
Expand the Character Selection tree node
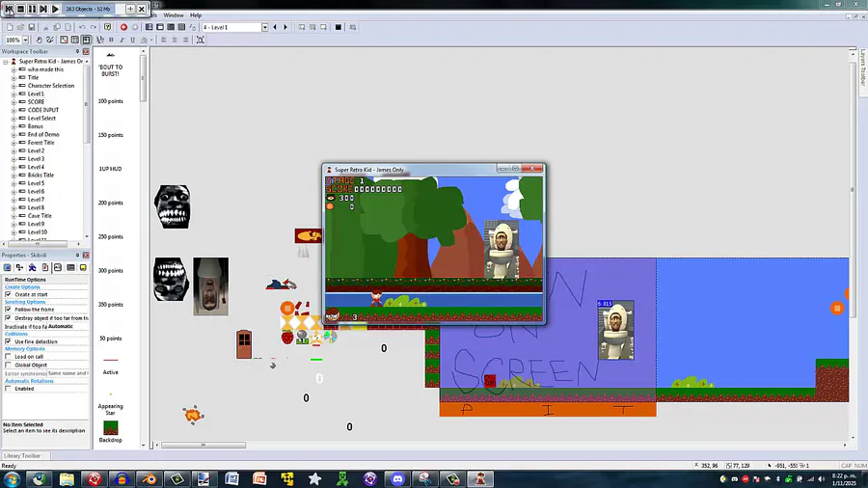14,86
